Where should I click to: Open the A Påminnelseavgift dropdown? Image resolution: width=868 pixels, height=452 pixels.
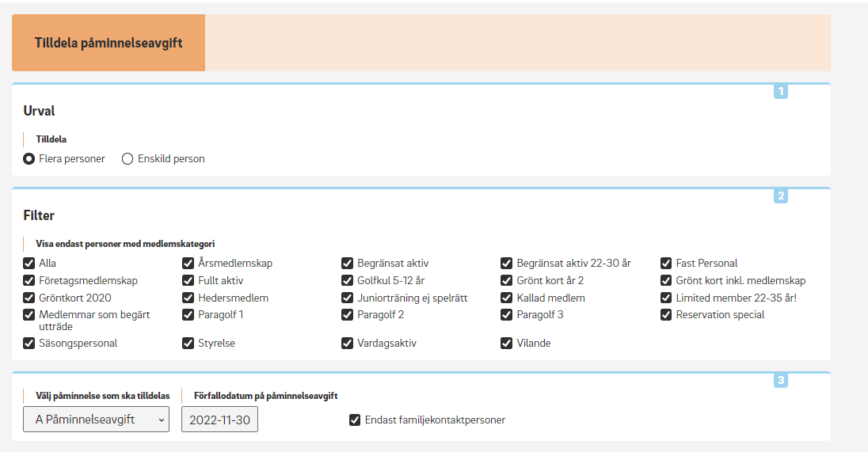[x=96, y=420]
